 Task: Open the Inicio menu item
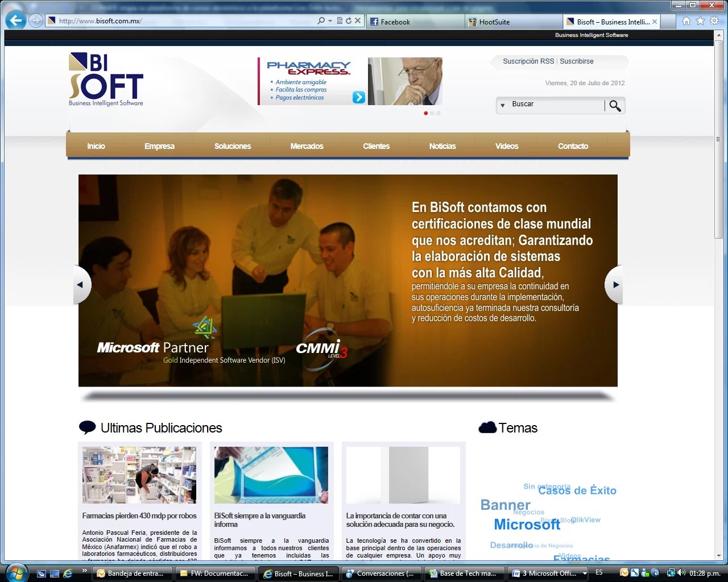pyautogui.click(x=96, y=146)
